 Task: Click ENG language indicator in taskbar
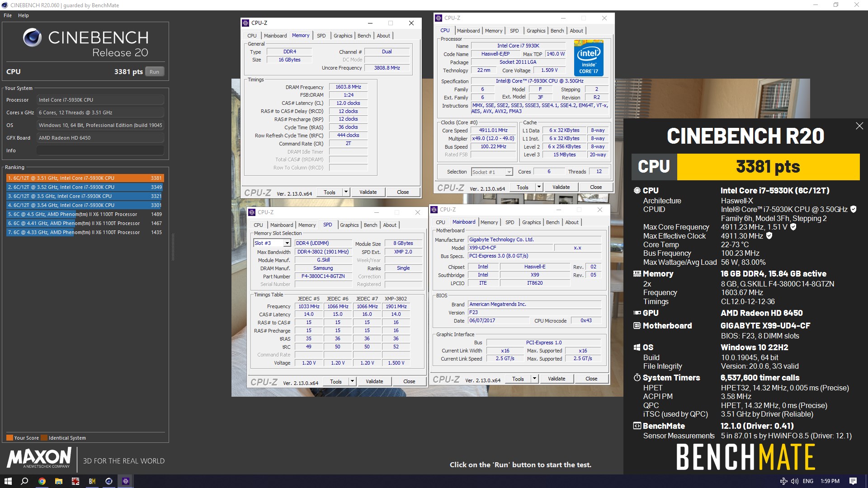(x=808, y=481)
